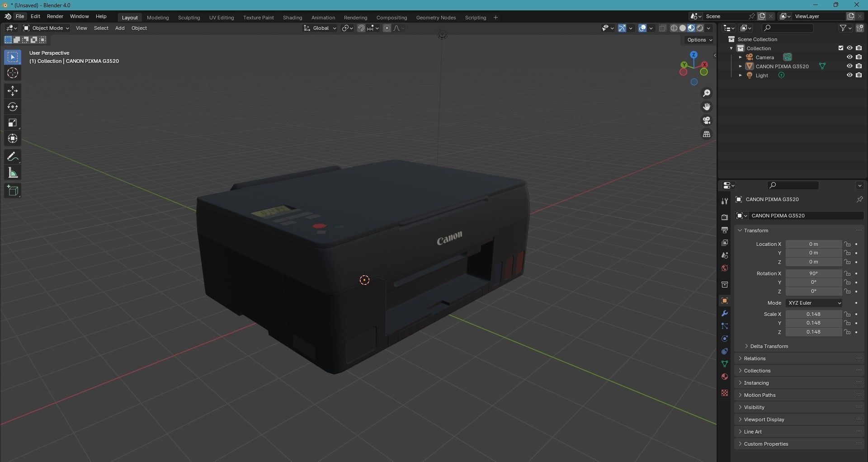Select the Select Box tool
The image size is (868, 462).
[13, 57]
